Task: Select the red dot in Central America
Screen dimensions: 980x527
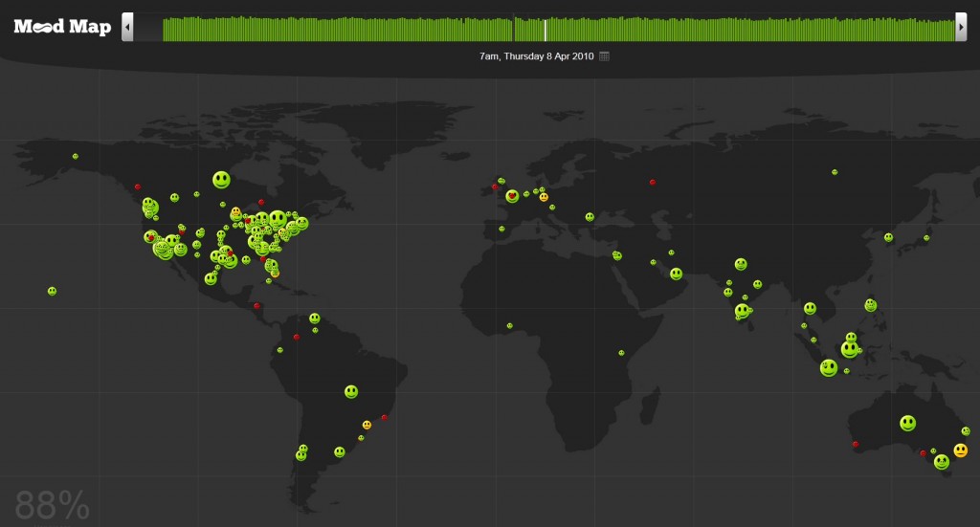Action: [256, 306]
